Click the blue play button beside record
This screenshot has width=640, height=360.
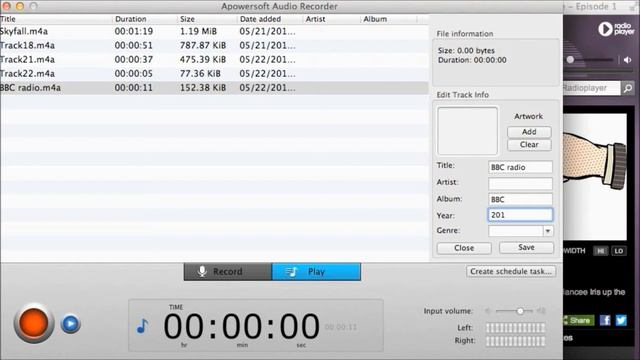click(x=71, y=324)
